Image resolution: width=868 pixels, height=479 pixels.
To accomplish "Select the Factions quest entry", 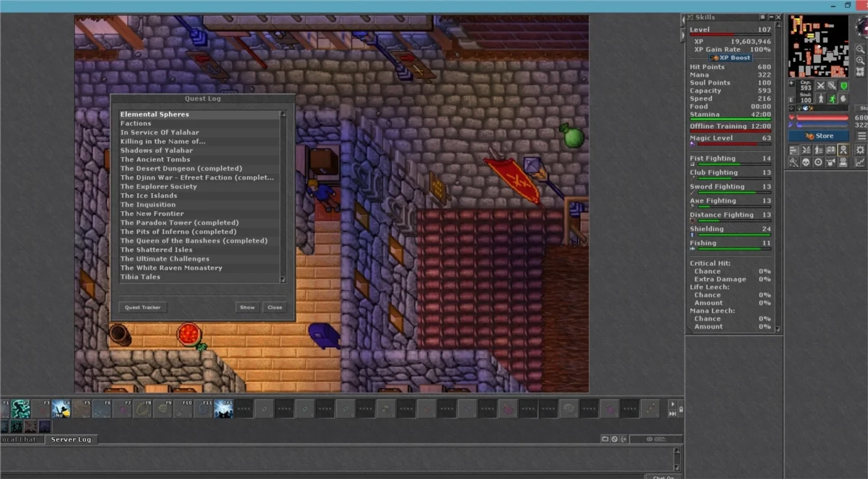I will click(x=199, y=124).
